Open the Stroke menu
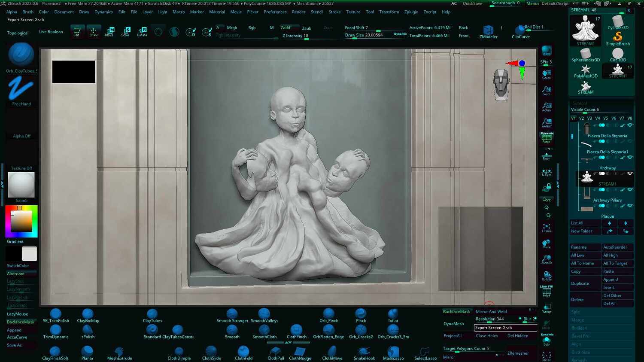Image resolution: width=644 pixels, height=362 pixels. (x=334, y=12)
